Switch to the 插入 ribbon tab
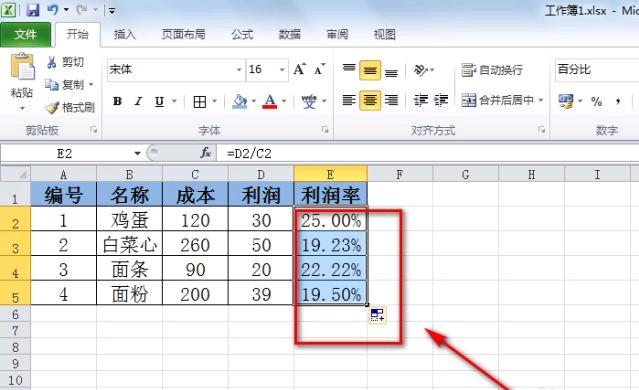 125,34
